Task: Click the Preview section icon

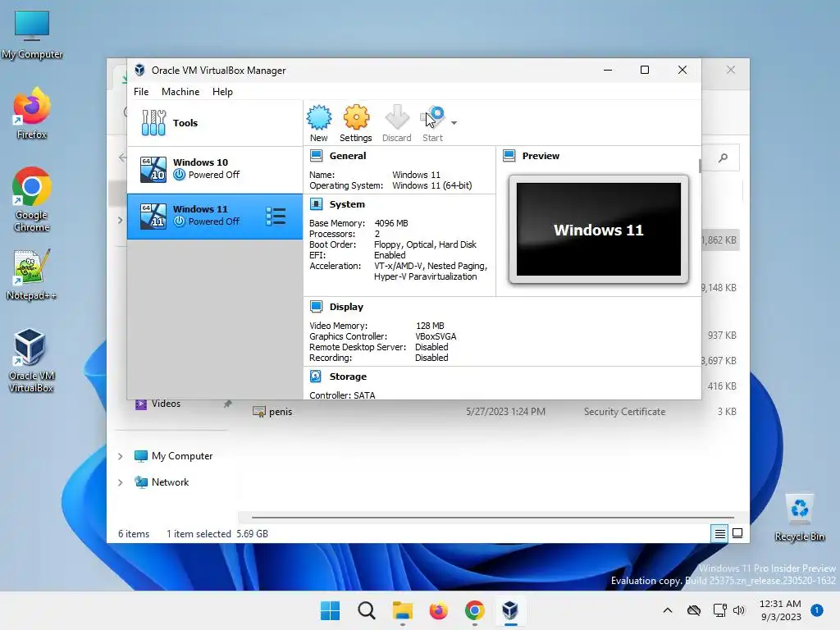Action: (x=509, y=156)
